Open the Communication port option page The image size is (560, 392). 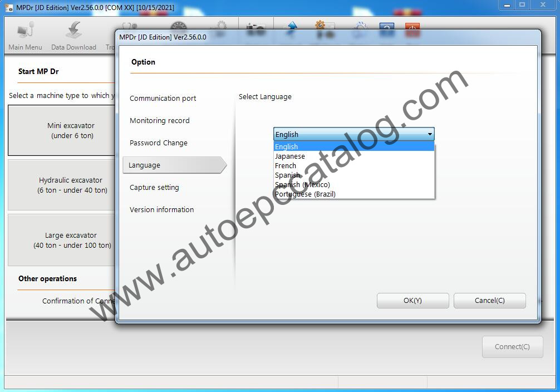pos(163,98)
